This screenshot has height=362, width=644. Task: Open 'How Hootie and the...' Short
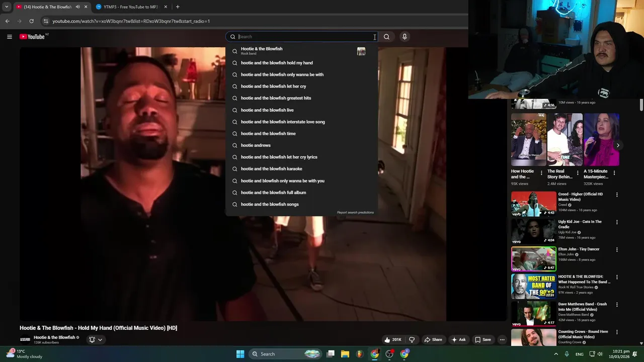click(x=528, y=139)
